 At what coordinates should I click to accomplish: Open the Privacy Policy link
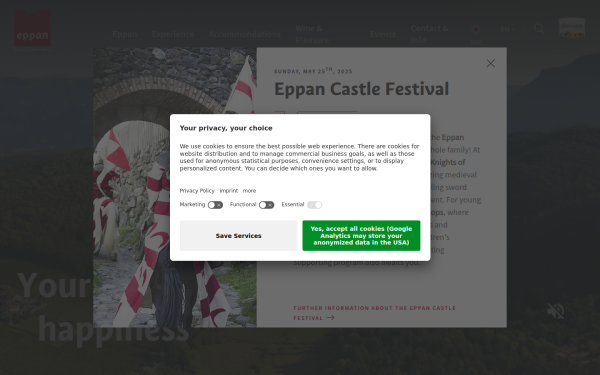[197, 191]
